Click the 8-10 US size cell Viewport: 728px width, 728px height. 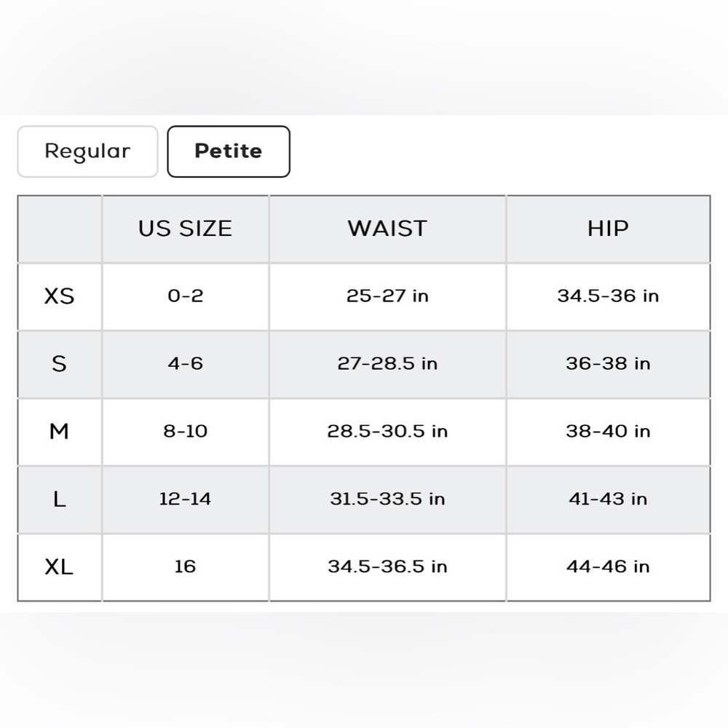click(x=185, y=432)
